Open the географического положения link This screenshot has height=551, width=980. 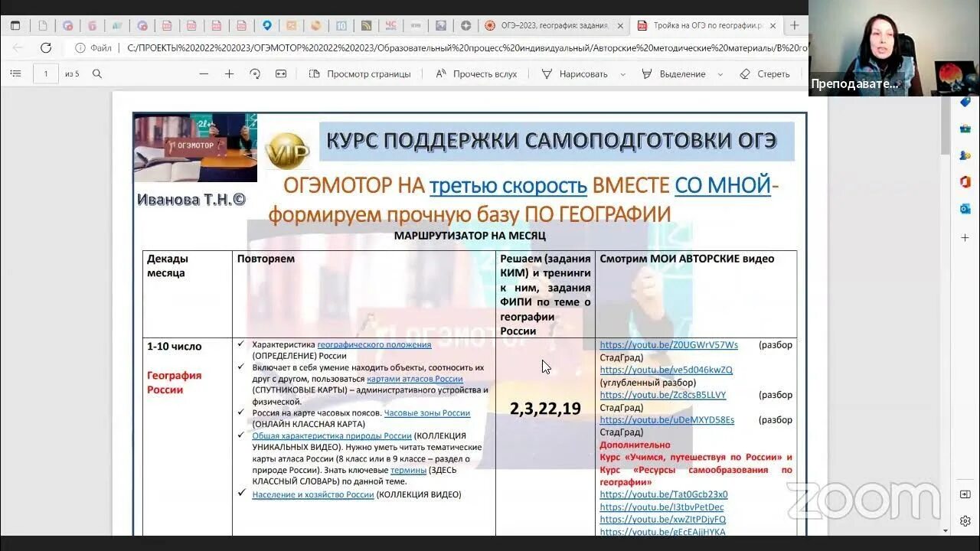tap(374, 345)
